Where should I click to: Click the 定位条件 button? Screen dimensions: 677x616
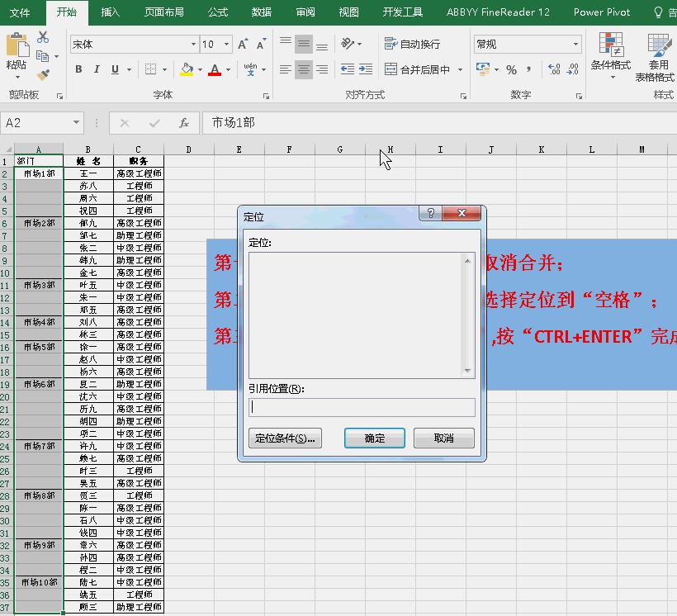tap(286, 437)
